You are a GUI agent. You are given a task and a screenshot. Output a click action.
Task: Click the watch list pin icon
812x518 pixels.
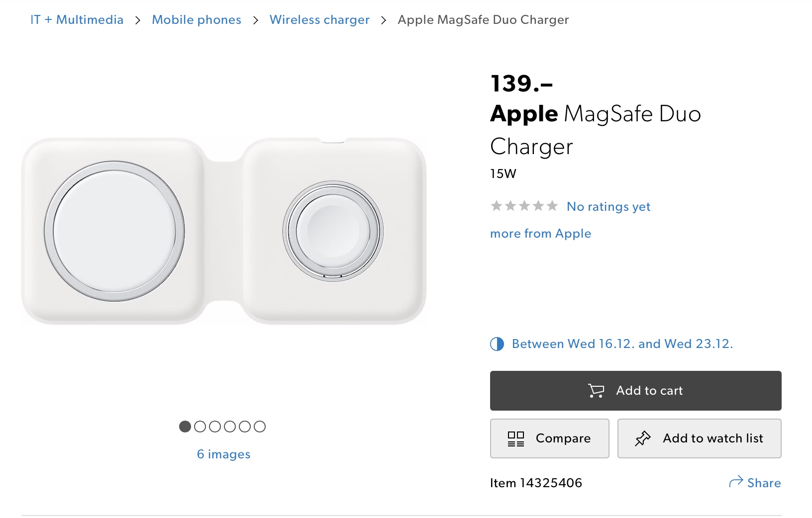tap(642, 438)
